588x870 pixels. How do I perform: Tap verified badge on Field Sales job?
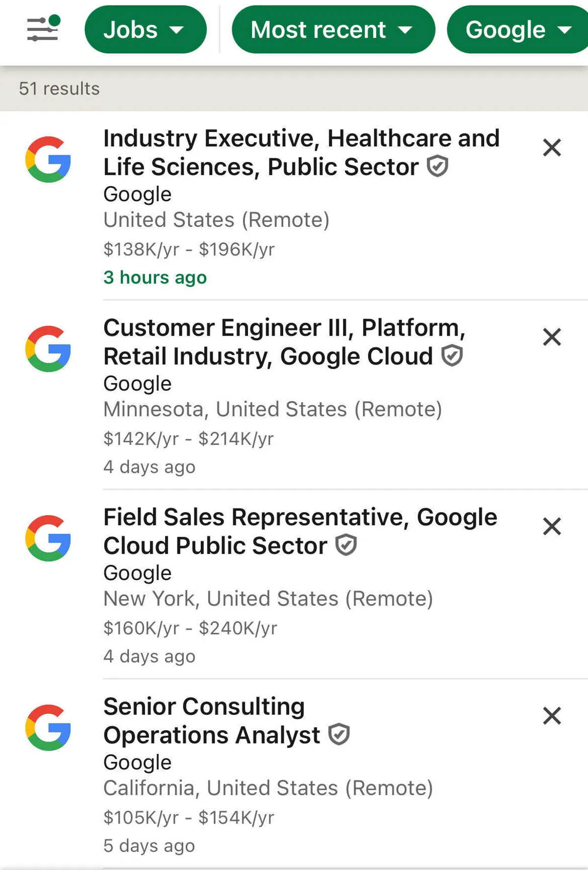(x=346, y=545)
